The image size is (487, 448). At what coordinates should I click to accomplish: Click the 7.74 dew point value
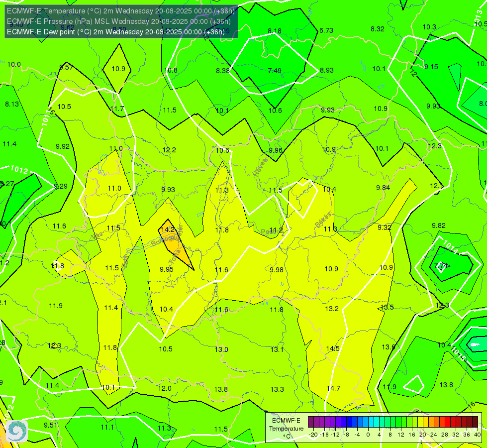(x=441, y=265)
